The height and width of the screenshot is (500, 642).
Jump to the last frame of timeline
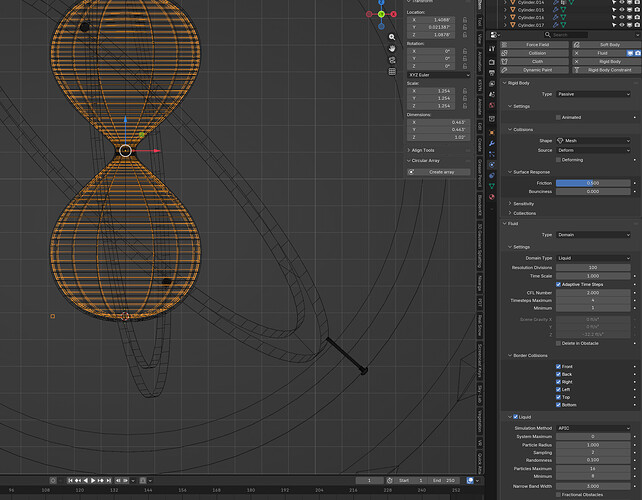(x=109, y=480)
